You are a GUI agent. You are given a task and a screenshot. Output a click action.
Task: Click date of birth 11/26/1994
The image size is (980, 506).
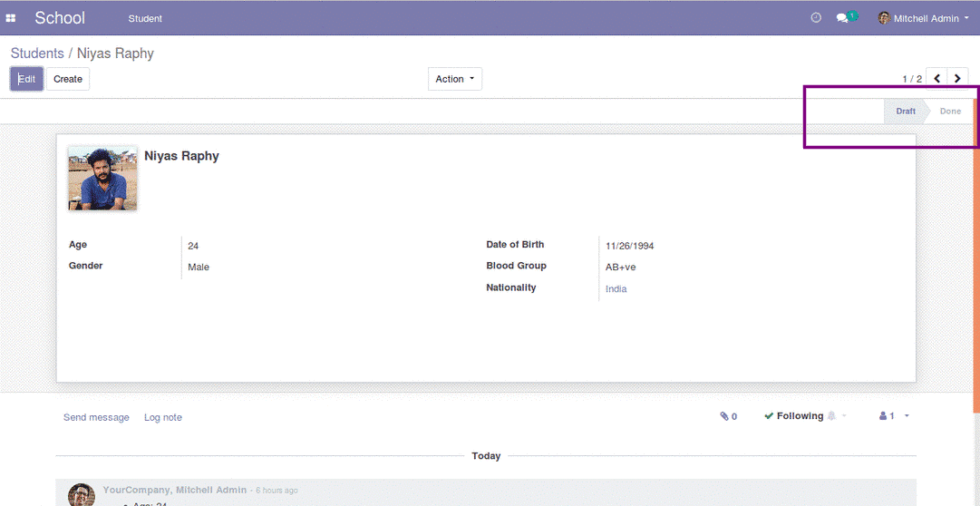(630, 246)
